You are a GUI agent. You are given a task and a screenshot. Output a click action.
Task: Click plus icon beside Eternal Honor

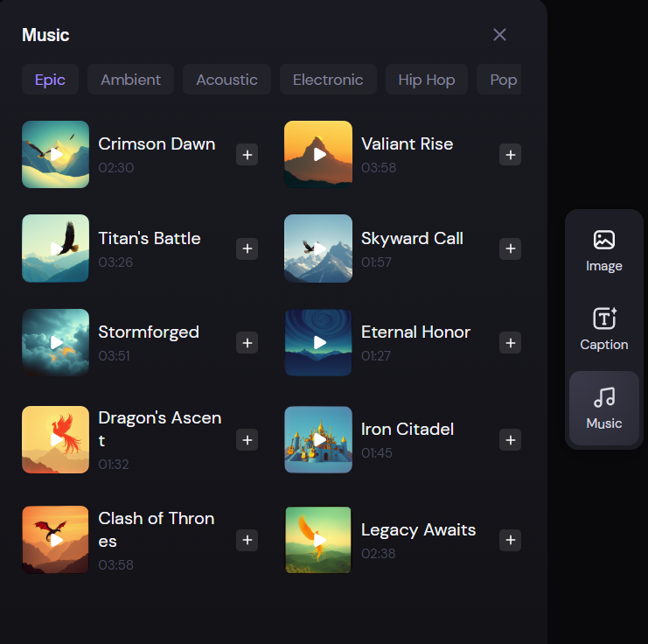point(511,343)
